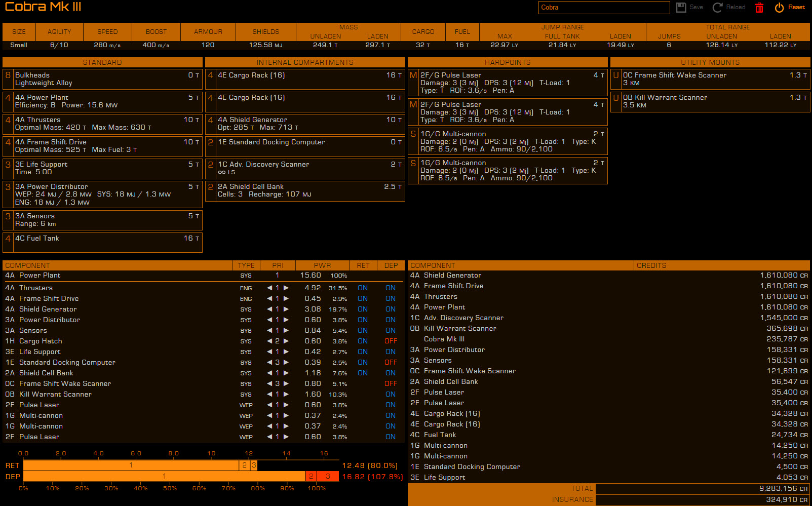Viewport: 812px width, 506px height.
Task: Toggle Thrusters deployed ON switch
Action: click(391, 288)
